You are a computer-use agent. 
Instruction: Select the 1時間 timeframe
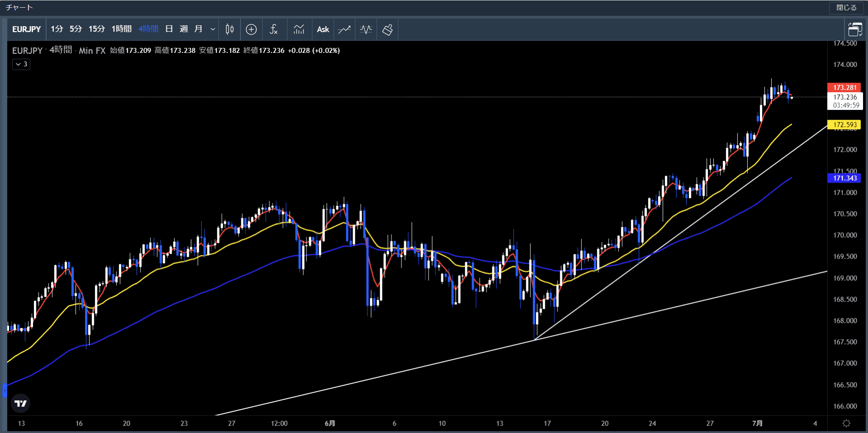[122, 29]
